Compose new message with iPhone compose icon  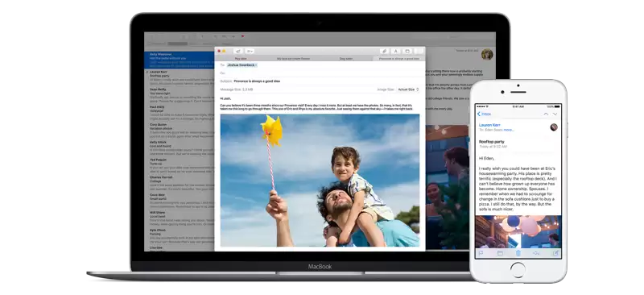[555, 253]
